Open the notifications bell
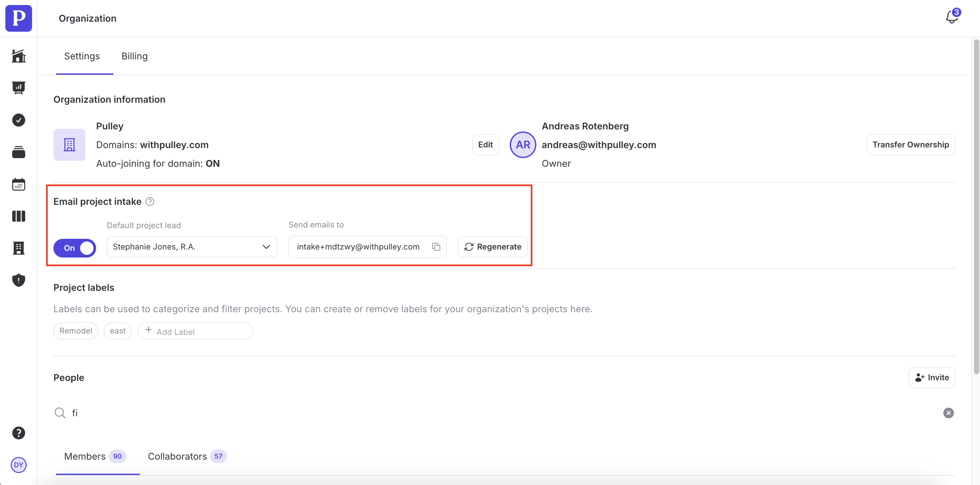This screenshot has height=485, width=980. pyautogui.click(x=952, y=17)
